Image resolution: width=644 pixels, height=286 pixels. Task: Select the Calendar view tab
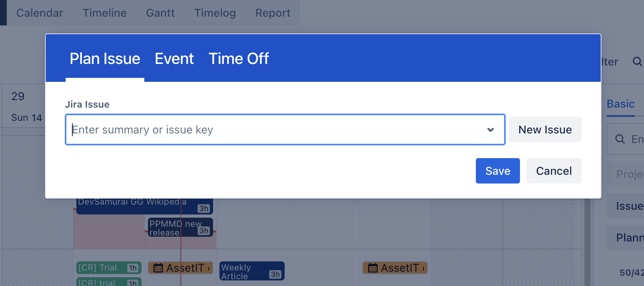tap(40, 13)
